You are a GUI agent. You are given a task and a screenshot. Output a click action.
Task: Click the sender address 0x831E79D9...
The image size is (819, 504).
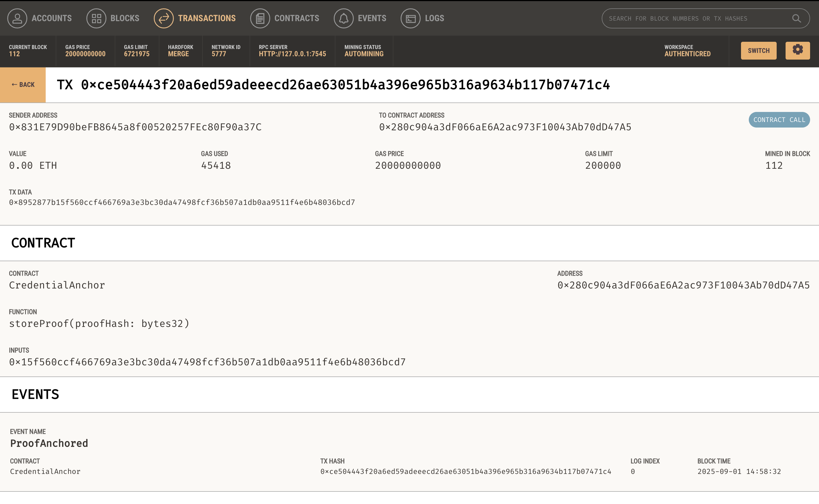point(135,127)
